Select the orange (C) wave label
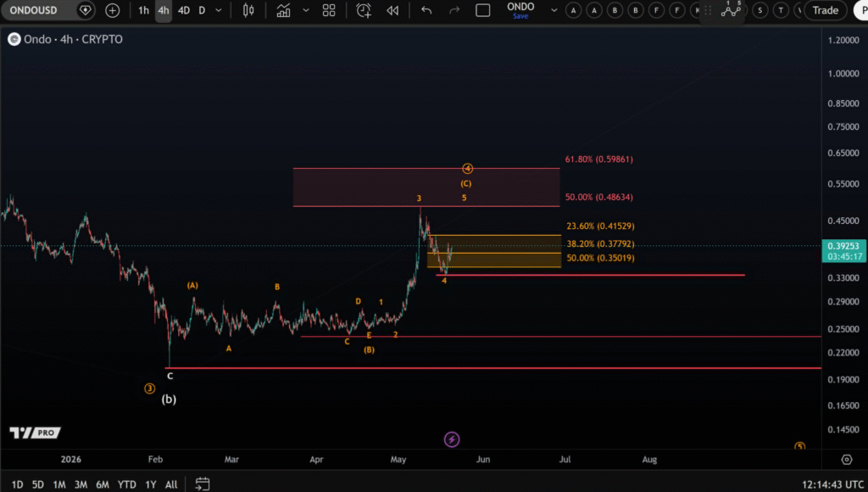The image size is (868, 492). click(466, 183)
